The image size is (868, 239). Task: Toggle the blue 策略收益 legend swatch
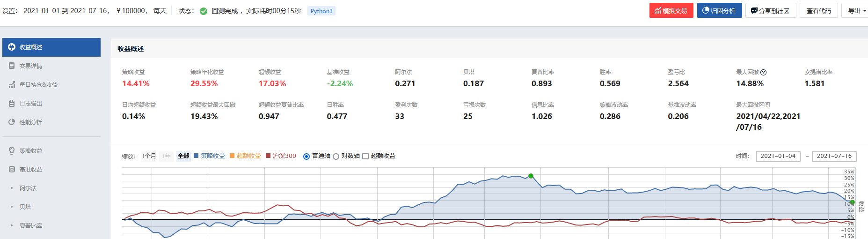click(197, 156)
